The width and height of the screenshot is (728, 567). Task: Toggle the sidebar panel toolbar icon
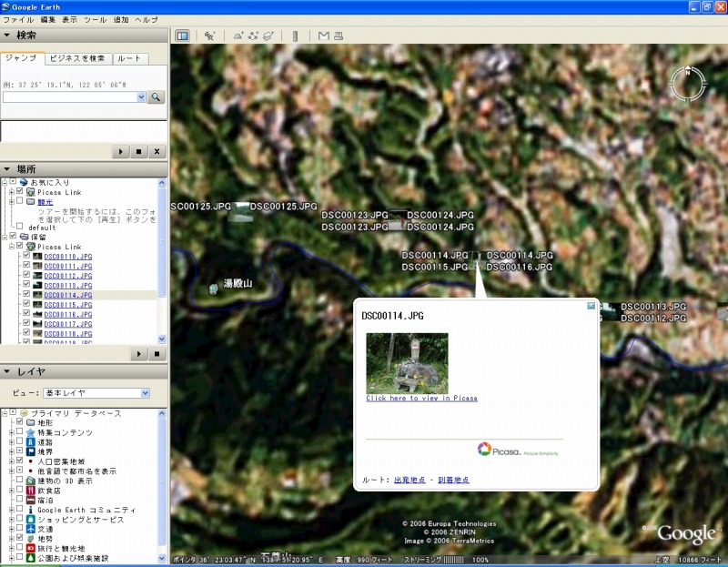pyautogui.click(x=182, y=35)
